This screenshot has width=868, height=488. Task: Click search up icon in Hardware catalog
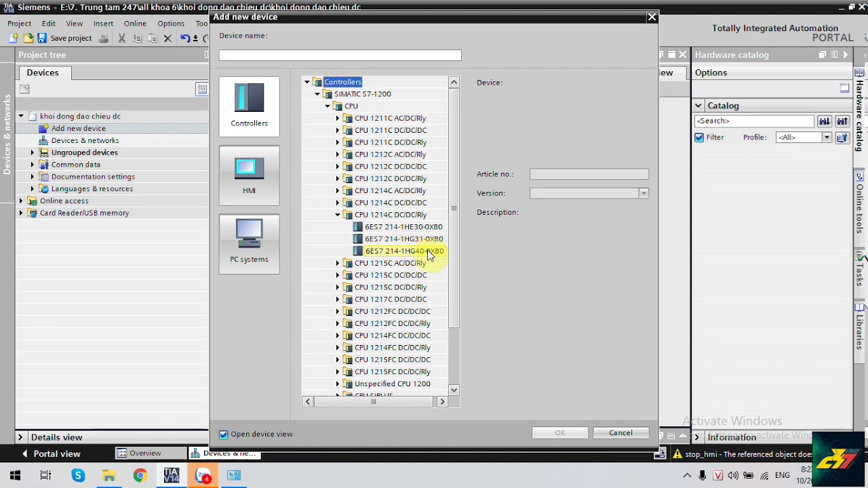(x=842, y=121)
